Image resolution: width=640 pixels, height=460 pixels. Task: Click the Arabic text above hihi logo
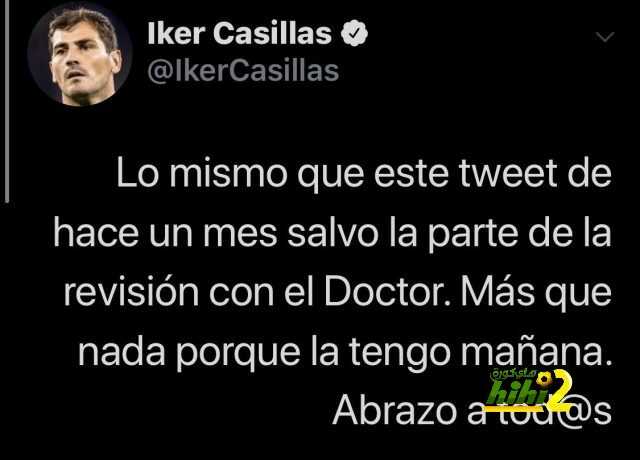[x=513, y=373]
